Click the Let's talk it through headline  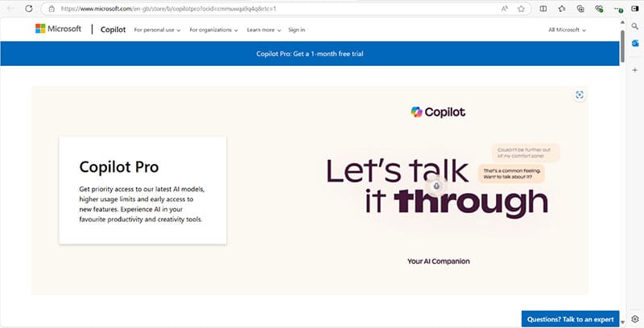click(x=437, y=187)
